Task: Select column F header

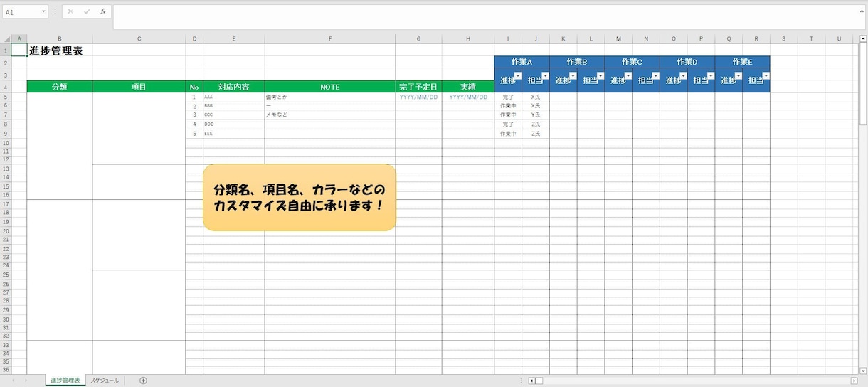Action: [330, 38]
